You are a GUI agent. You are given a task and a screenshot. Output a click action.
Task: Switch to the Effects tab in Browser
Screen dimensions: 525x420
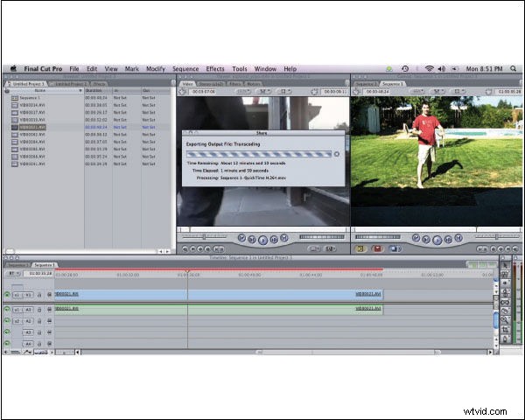pos(99,84)
